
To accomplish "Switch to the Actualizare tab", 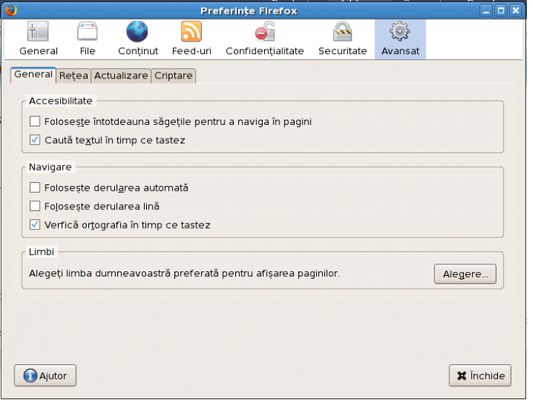I will (121, 75).
